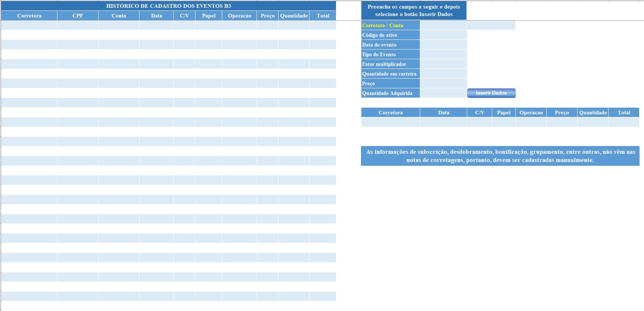Click the Papel header in the preview table
The height and width of the screenshot is (311, 644).
(x=504, y=112)
